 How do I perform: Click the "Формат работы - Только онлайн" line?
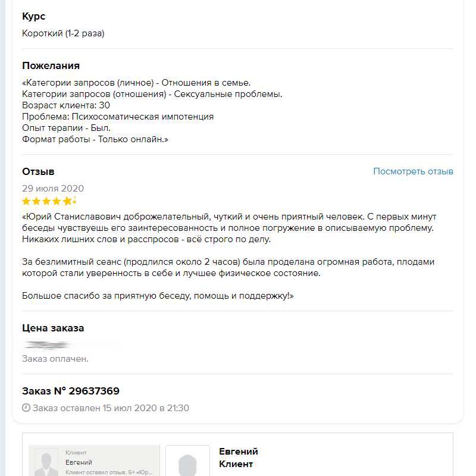pyautogui.click(x=95, y=139)
